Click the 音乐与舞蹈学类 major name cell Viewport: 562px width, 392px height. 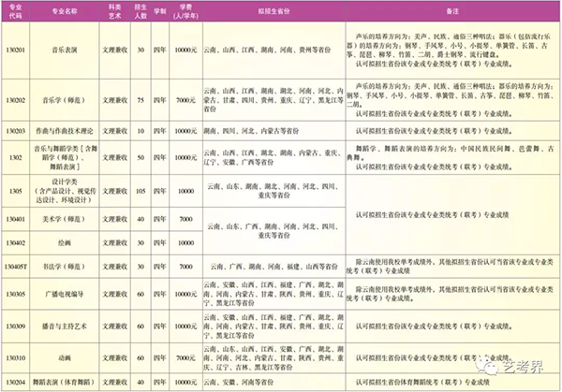(x=66, y=157)
